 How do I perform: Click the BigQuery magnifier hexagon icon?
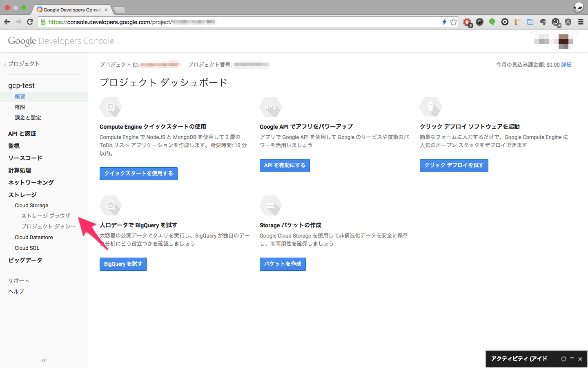[x=111, y=206]
